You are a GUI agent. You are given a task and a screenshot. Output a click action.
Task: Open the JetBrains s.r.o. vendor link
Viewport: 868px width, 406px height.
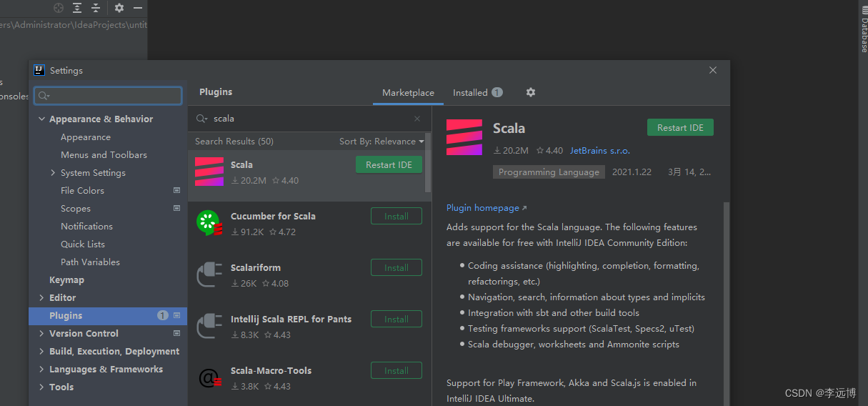tap(600, 151)
